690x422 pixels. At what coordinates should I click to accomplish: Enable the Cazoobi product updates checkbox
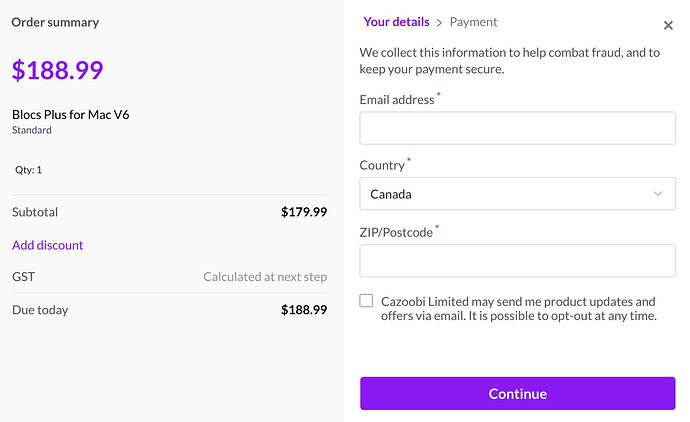point(366,301)
